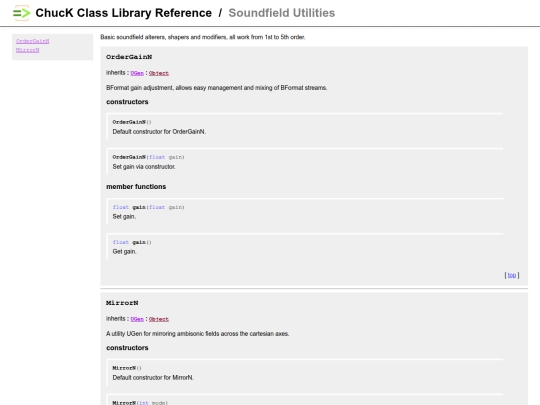The width and height of the screenshot is (540, 405).
Task: Select text 'Default constructor for OrderGainN.'
Action: point(159,132)
